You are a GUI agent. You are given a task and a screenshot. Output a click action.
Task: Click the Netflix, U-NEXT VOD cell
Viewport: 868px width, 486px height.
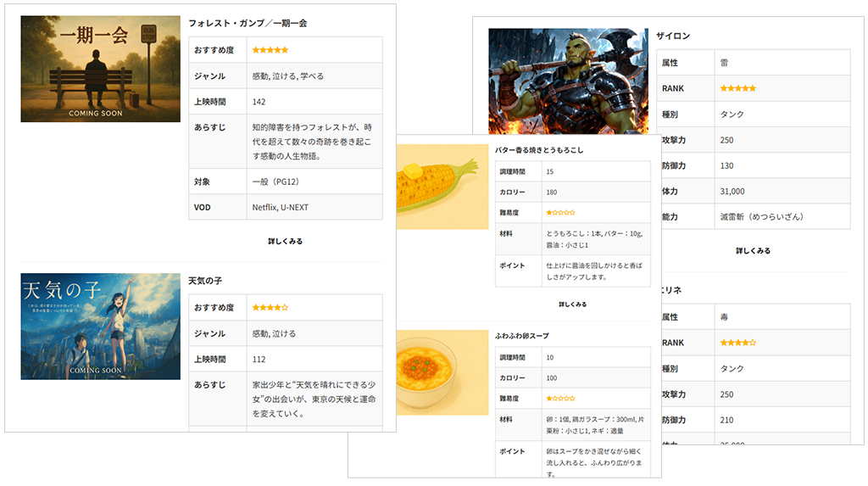tap(280, 207)
